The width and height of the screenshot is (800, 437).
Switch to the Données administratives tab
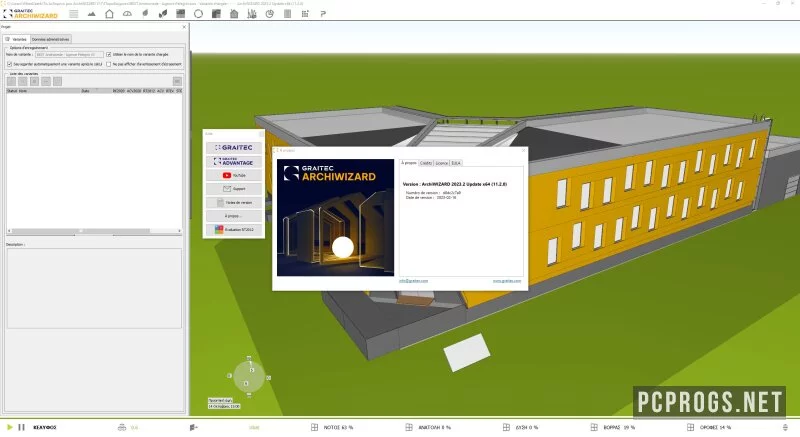(50, 39)
